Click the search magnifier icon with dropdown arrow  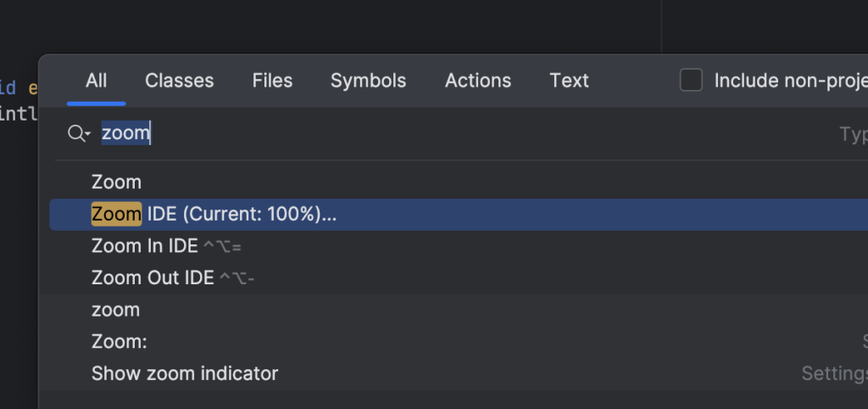(x=79, y=134)
